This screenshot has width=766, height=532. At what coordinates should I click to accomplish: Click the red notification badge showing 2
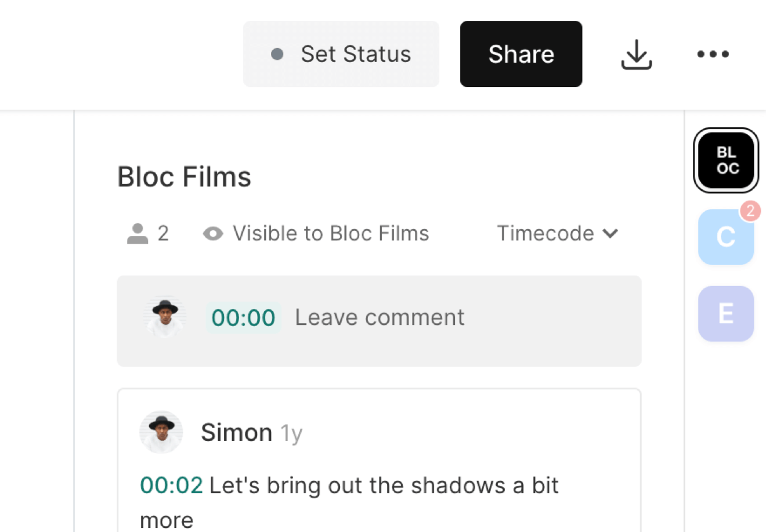click(x=750, y=211)
